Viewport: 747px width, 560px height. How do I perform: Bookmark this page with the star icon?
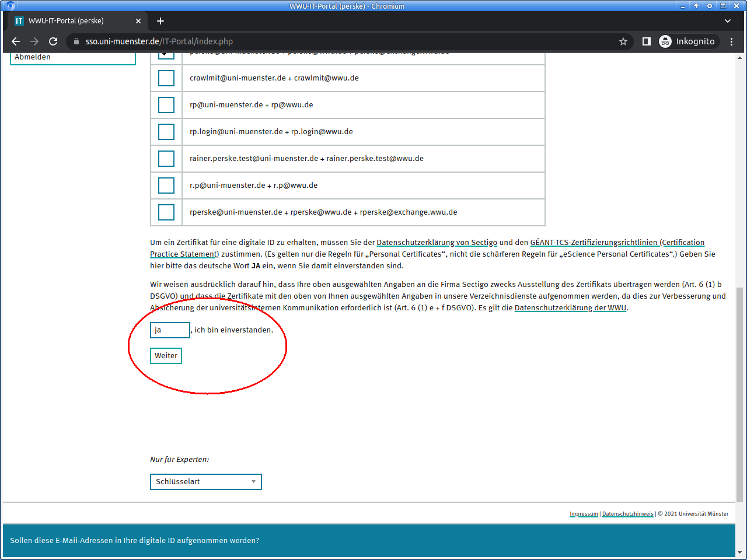(623, 41)
